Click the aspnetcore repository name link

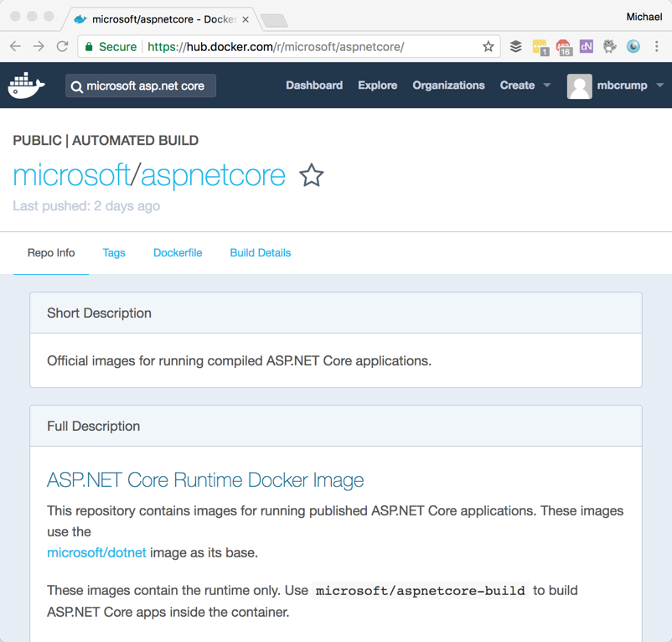pyautogui.click(x=213, y=176)
